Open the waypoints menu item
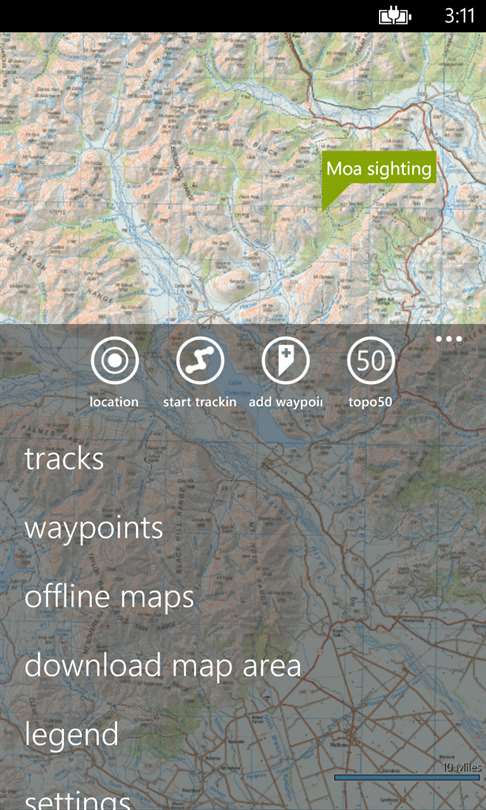This screenshot has height=810, width=486. pos(94,529)
